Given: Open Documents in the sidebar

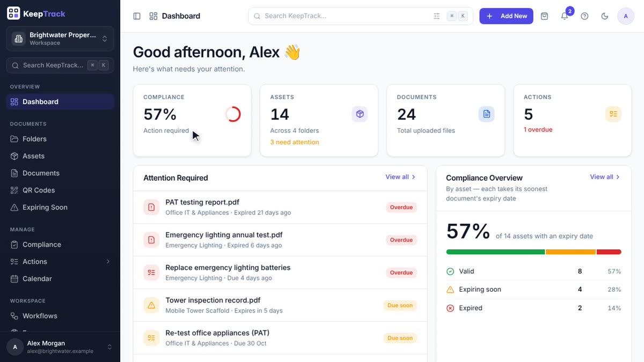Looking at the screenshot, I should tap(60, 173).
